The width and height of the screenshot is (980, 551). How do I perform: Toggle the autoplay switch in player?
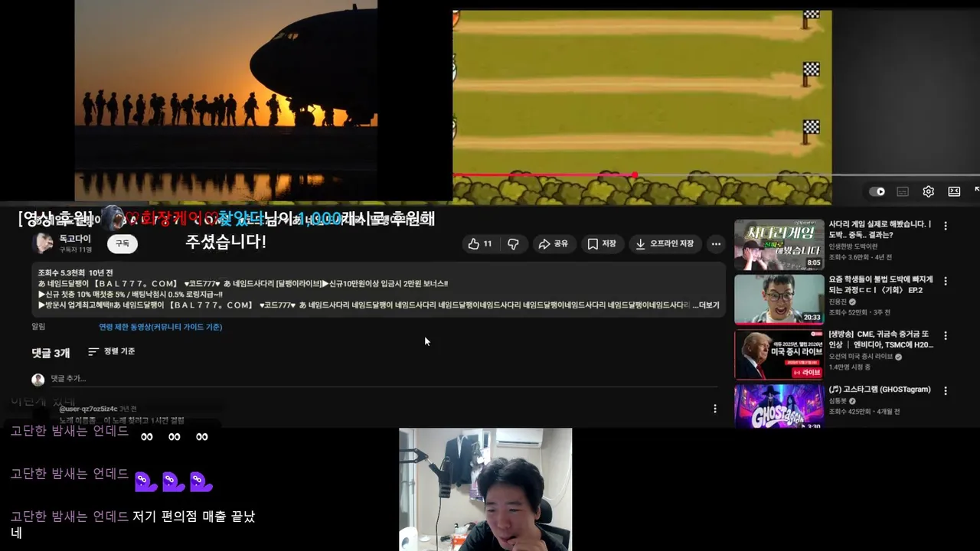click(x=877, y=191)
